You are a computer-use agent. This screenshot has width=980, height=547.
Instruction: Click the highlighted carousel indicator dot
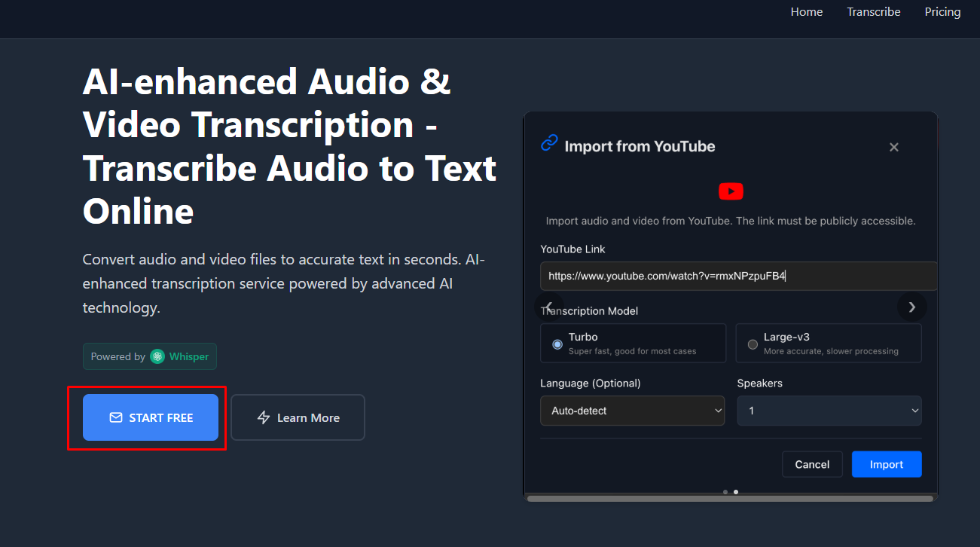[x=736, y=492]
